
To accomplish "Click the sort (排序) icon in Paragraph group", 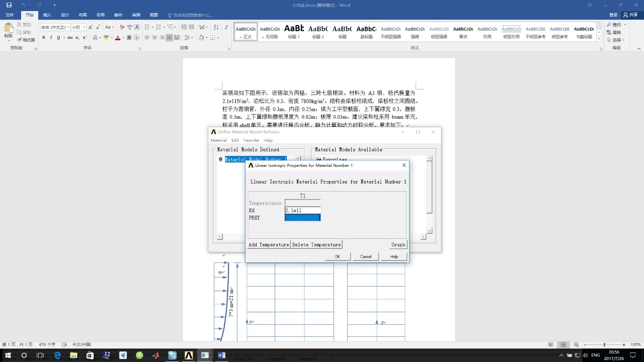I will coord(215,27).
